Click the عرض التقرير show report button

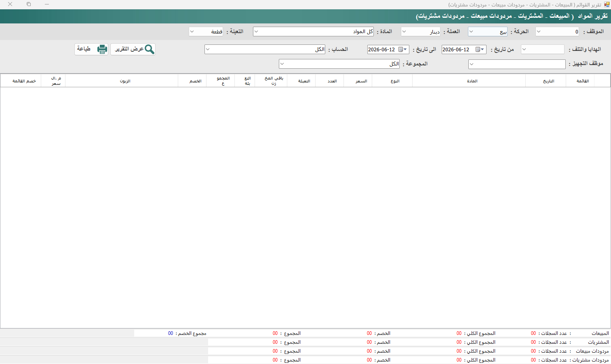133,49
